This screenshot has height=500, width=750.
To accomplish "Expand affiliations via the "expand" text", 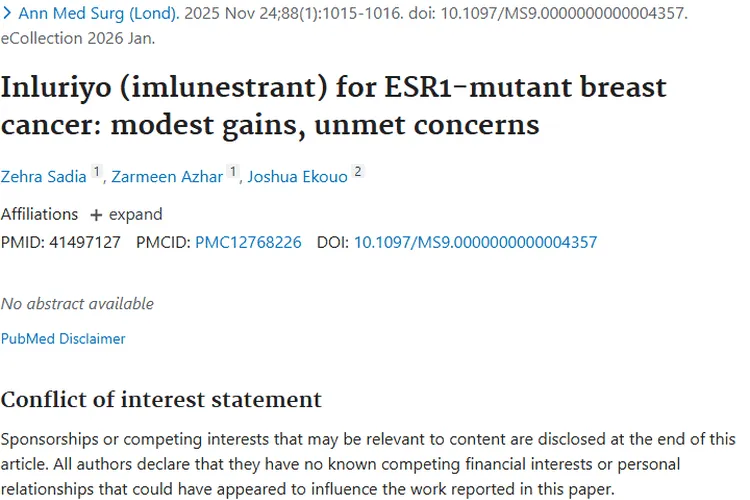I will 136,214.
